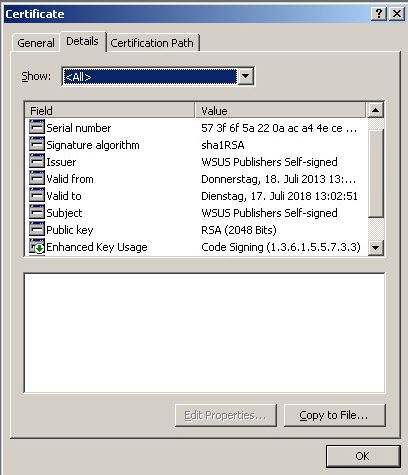Click the Valid from field icon
This screenshot has height=475, width=408.
(x=37, y=178)
